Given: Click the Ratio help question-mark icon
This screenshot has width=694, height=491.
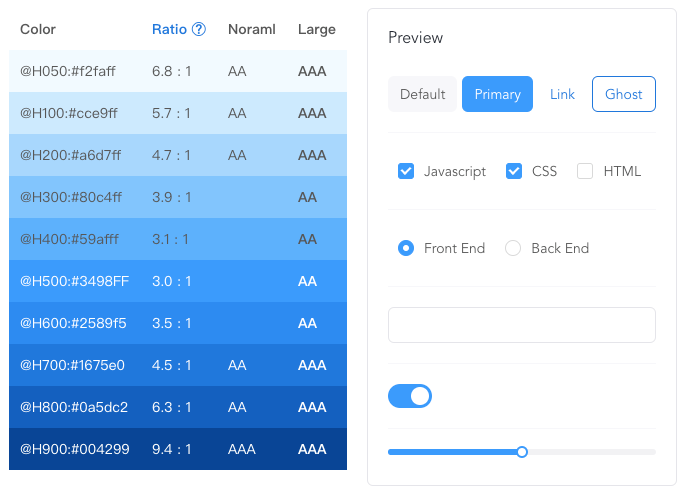Looking at the screenshot, I should 199,29.
